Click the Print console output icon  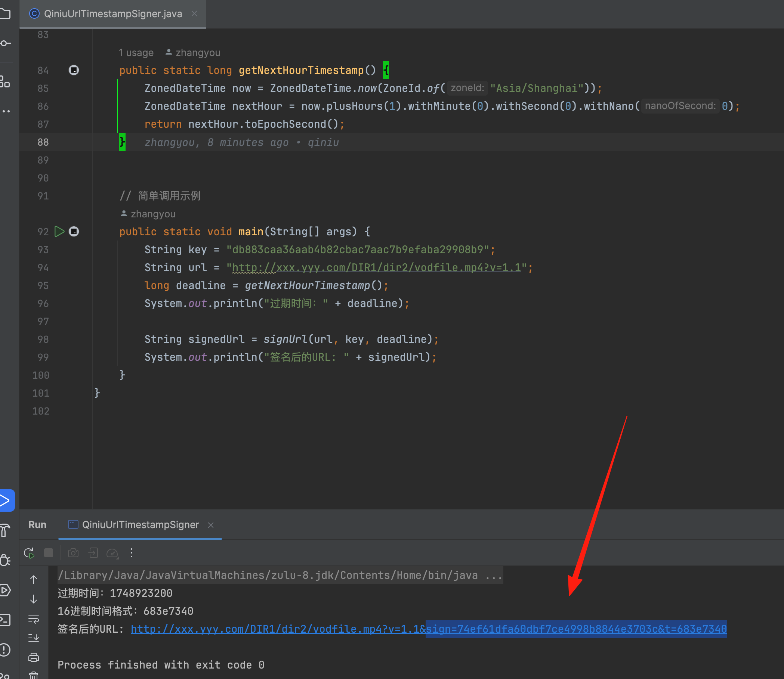pos(34,657)
